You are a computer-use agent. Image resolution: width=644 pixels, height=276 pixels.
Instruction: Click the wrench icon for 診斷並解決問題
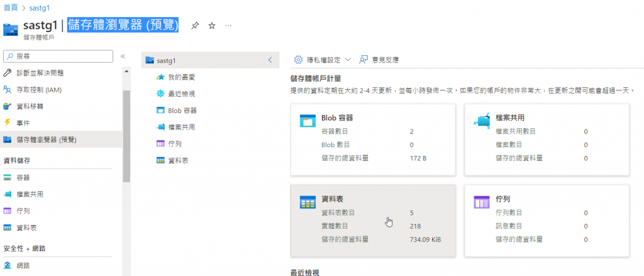pos(7,73)
